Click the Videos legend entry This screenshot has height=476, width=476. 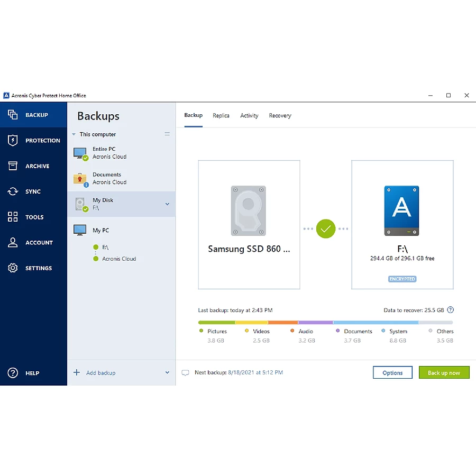[258, 335]
